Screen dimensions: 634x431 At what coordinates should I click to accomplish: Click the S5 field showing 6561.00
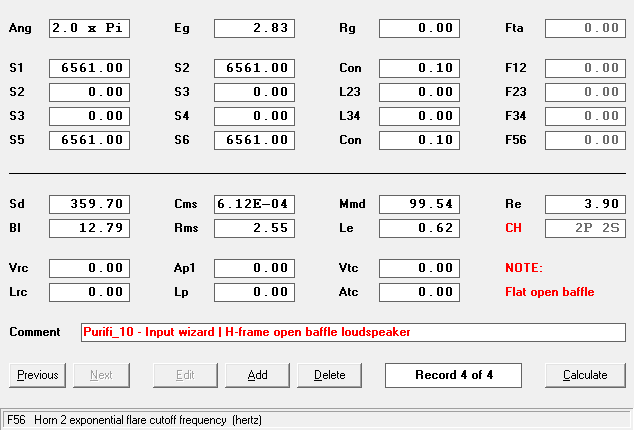(89, 140)
